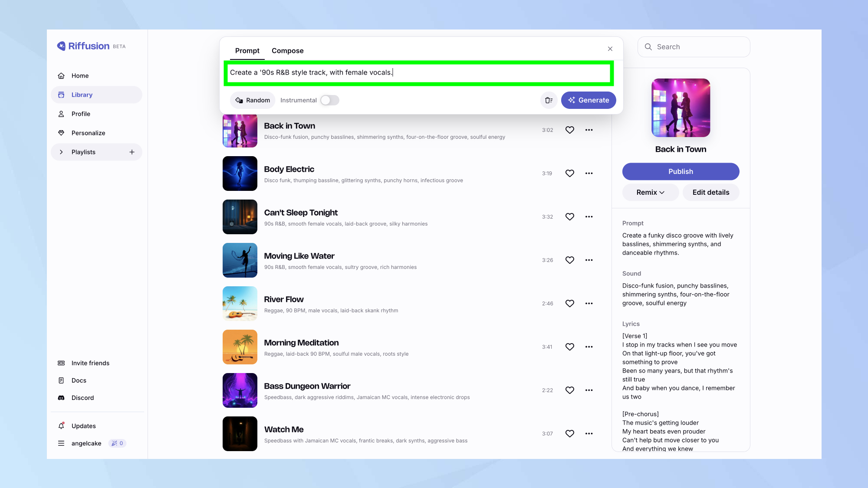Expand the Playlists section chevron
This screenshot has height=488, width=868.
(61, 152)
